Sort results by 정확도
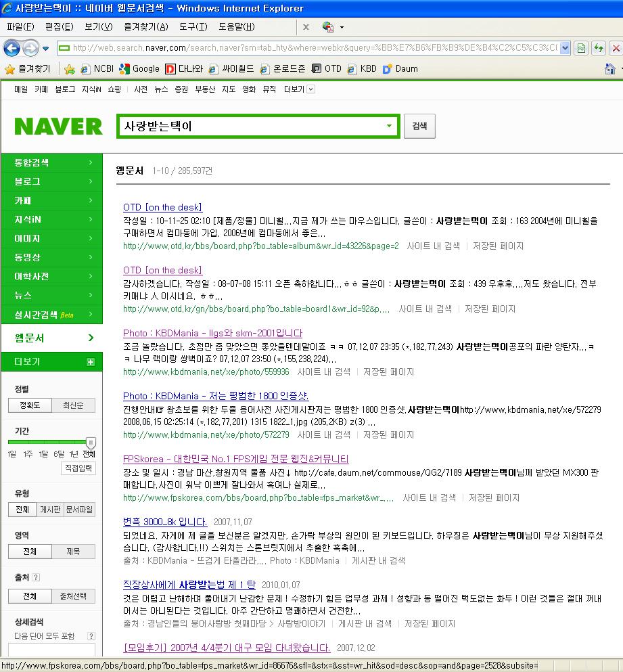 tap(30, 405)
